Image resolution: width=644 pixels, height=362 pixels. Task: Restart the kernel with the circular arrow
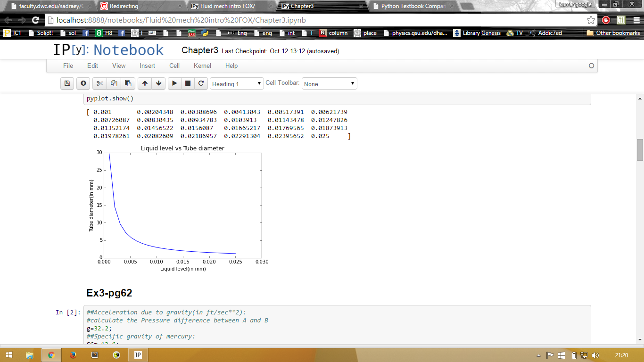point(201,83)
